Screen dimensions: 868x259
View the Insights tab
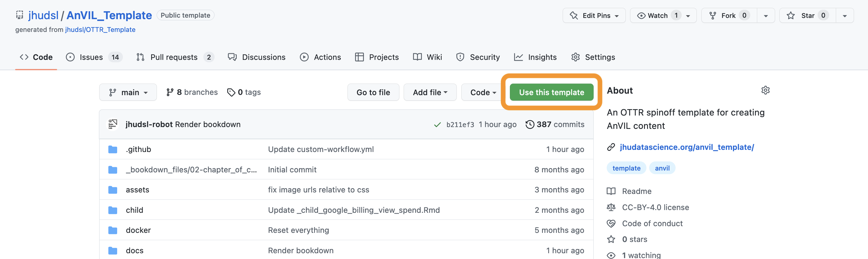tap(535, 57)
